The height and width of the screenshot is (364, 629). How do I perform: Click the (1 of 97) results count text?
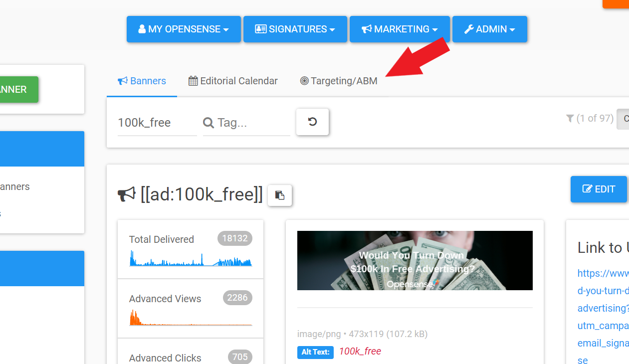point(595,118)
